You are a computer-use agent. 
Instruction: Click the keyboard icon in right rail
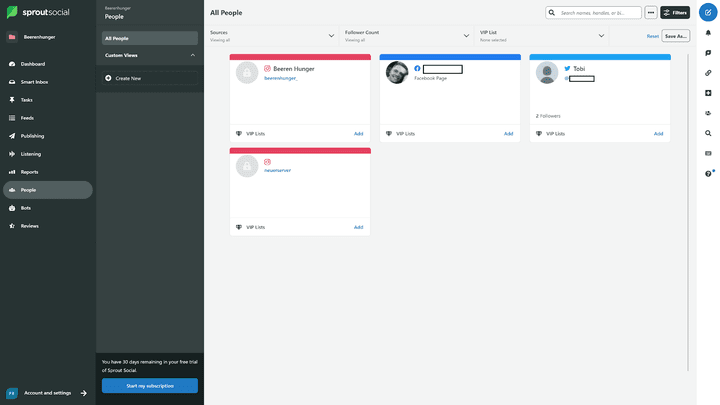[x=708, y=153]
